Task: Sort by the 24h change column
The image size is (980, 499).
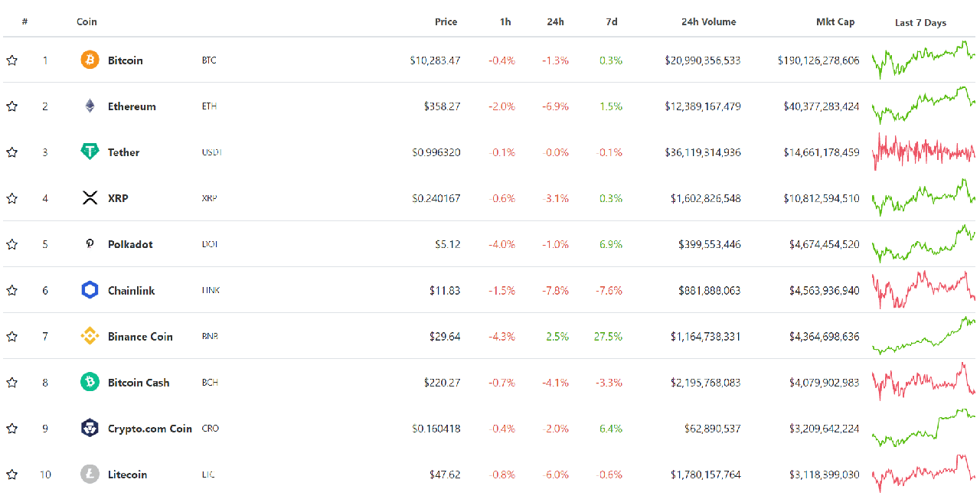Action: [x=556, y=21]
